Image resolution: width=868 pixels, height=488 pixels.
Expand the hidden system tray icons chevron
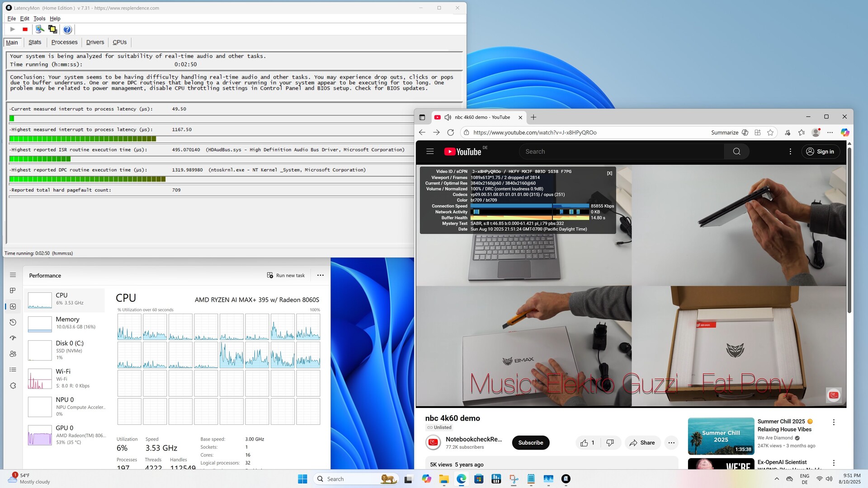777,479
